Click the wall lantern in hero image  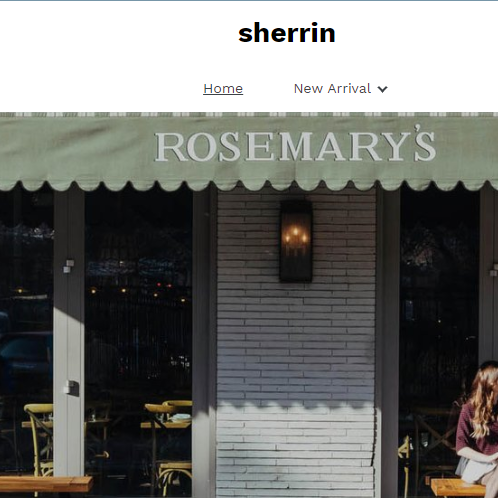296,241
